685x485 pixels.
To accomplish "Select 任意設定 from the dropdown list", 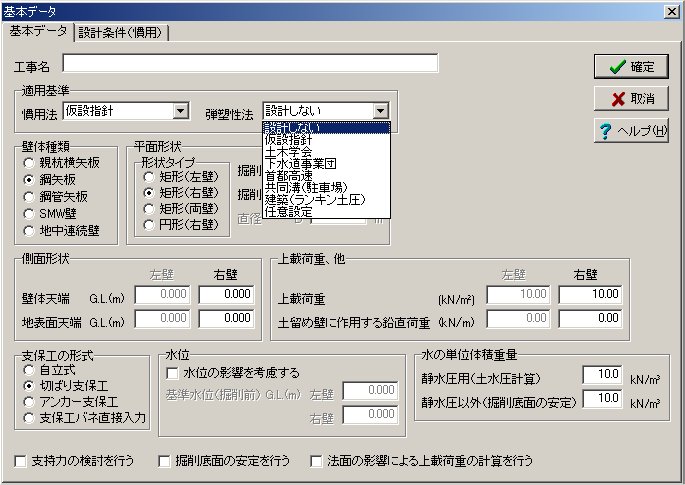I will (x=287, y=212).
